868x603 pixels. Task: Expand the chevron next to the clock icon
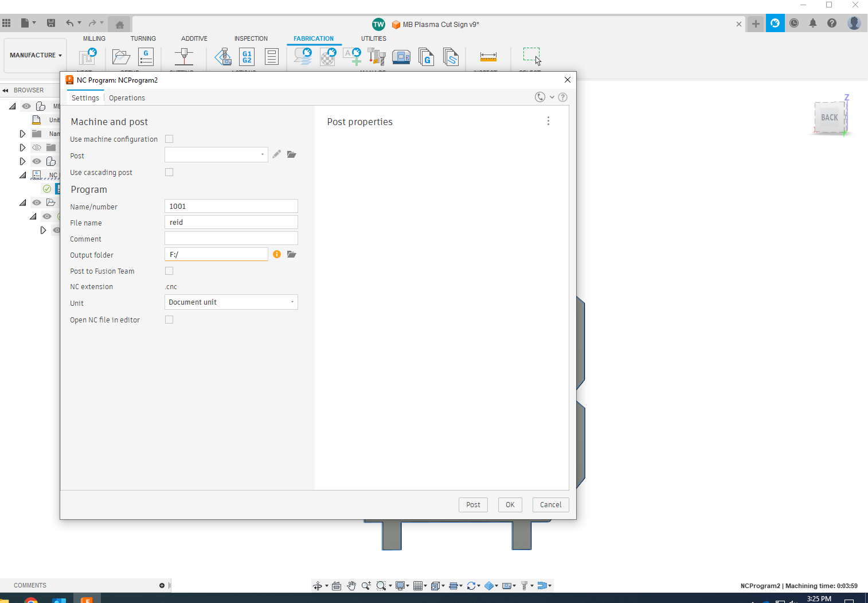tap(552, 97)
